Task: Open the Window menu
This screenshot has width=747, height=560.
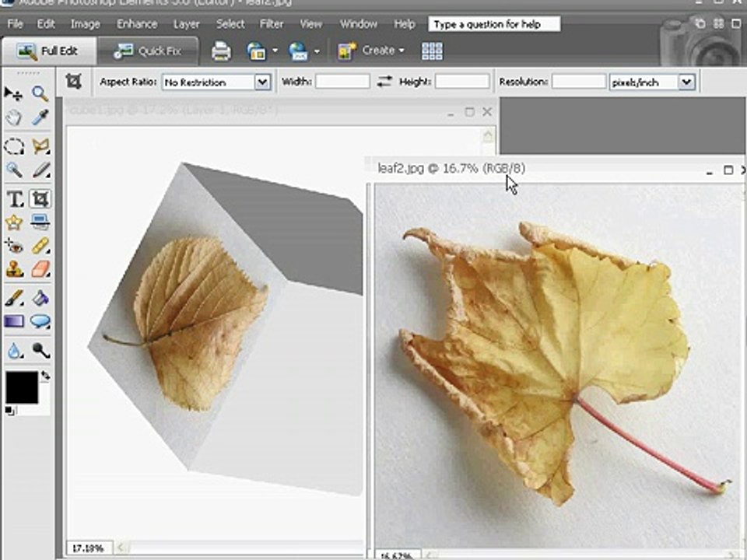Action: tap(358, 24)
